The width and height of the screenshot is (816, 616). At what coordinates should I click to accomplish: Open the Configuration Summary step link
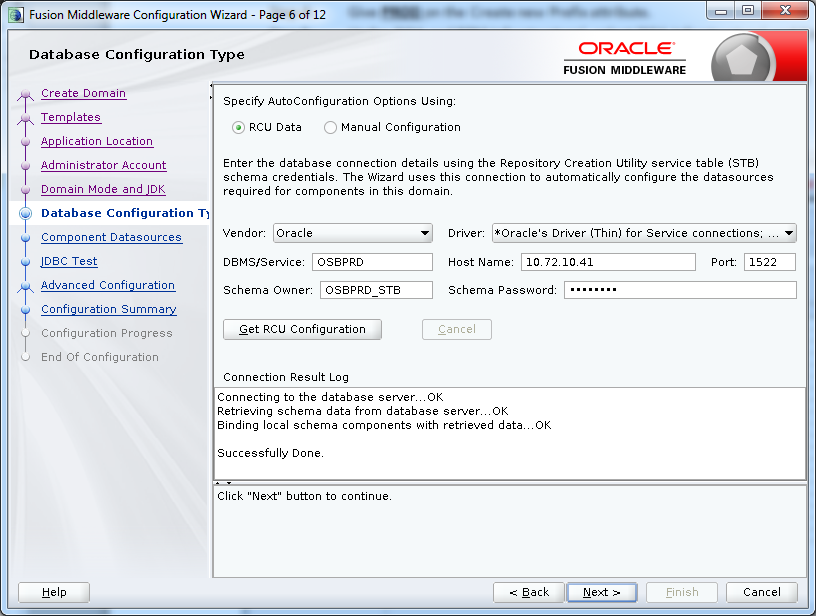point(109,309)
